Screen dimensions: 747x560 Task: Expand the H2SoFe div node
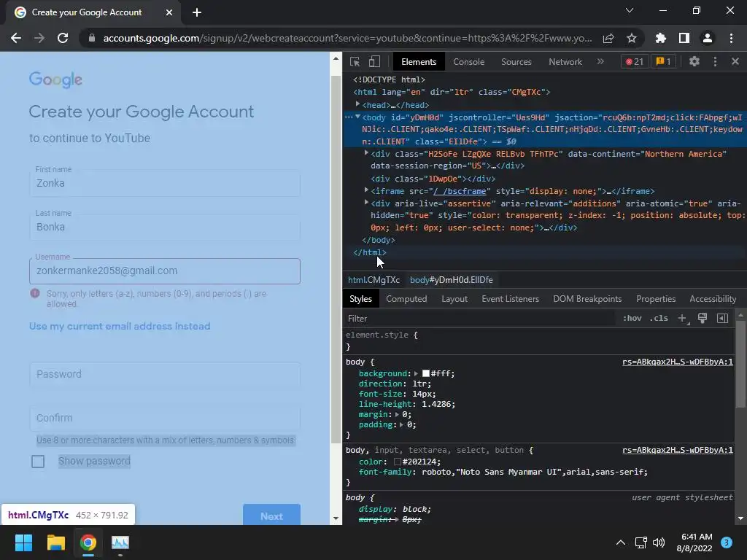pyautogui.click(x=366, y=153)
